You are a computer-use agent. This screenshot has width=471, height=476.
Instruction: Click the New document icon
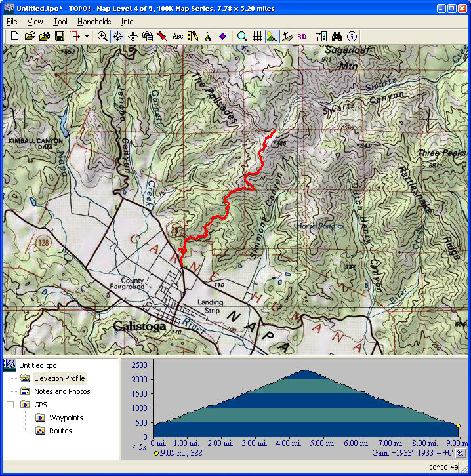click(14, 37)
